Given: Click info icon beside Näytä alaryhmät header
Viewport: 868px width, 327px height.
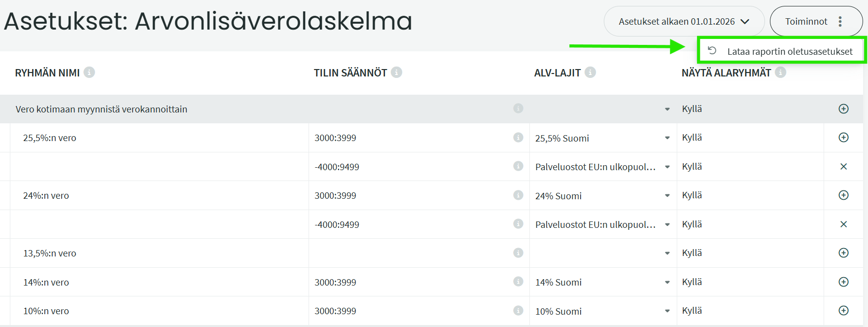Looking at the screenshot, I should tap(780, 73).
